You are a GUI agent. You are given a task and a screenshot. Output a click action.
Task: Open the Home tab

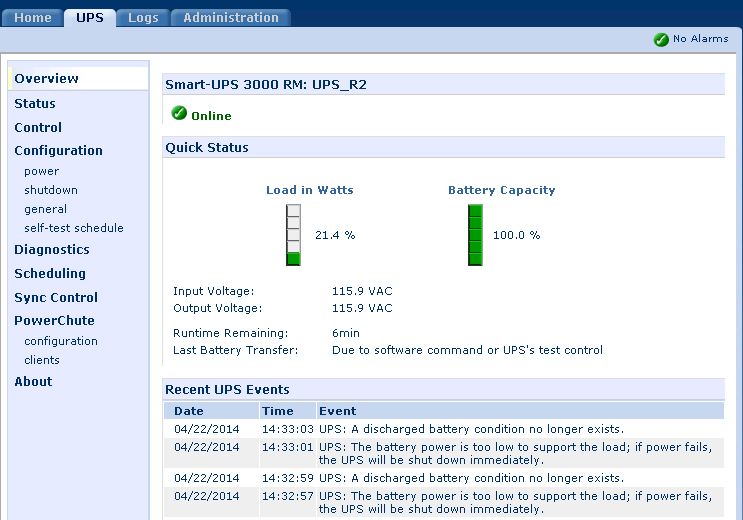33,18
